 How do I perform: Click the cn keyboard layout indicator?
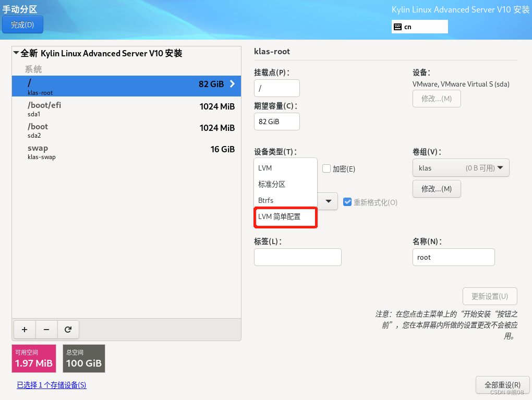420,27
